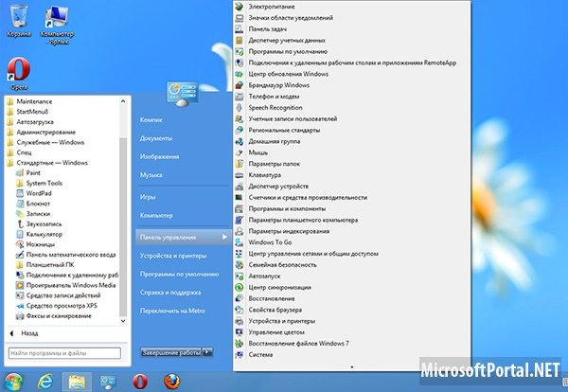
Task: Expand the System Tools subfolder
Action: click(39, 183)
